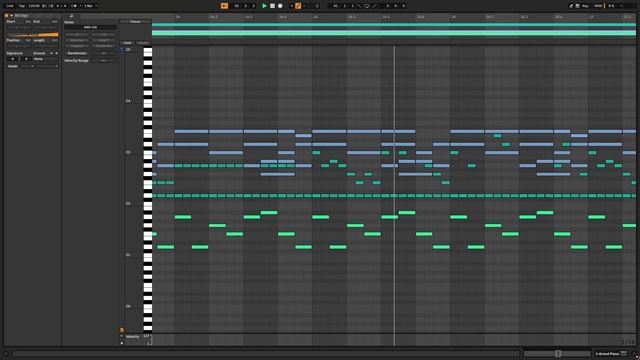Viewport: 640px width, 360px height.
Task: Toggle the Loop switch in the control bar
Action: 366,6
